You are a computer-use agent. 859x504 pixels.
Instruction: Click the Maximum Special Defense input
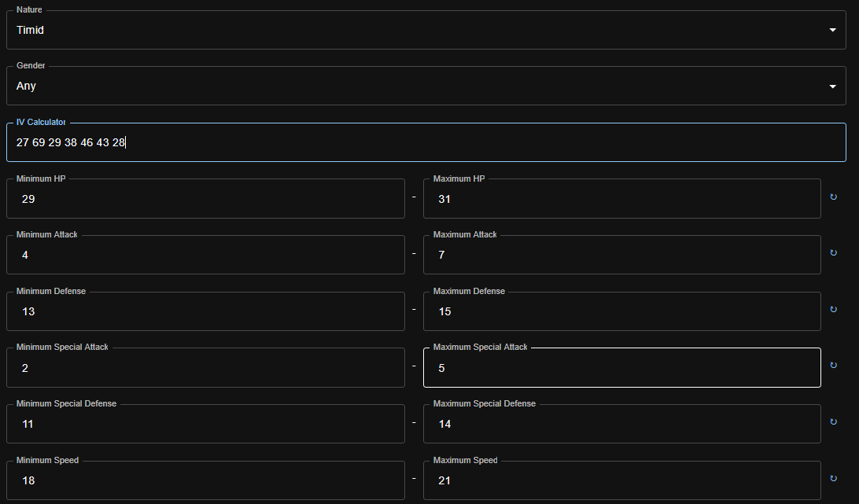point(621,424)
